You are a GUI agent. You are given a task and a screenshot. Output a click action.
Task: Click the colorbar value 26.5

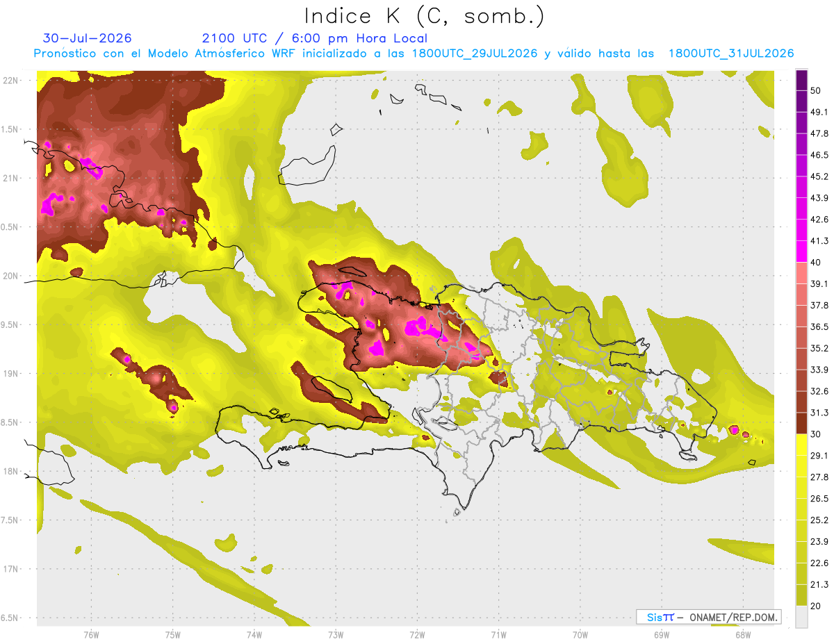[819, 498]
